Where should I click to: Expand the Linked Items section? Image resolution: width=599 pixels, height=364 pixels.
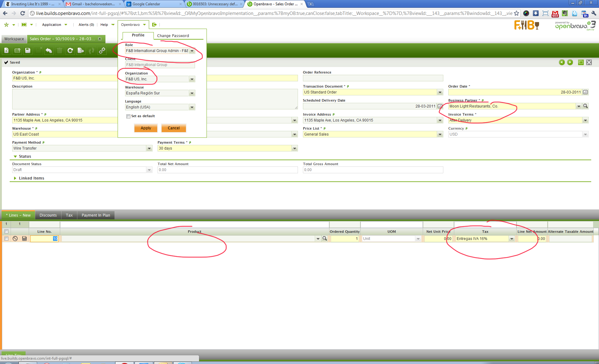pyautogui.click(x=15, y=178)
